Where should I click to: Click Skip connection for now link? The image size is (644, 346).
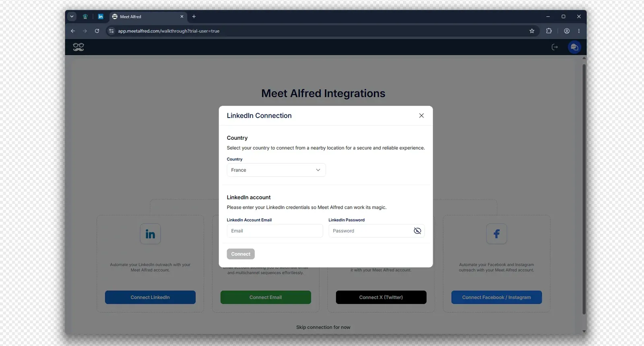click(x=323, y=327)
